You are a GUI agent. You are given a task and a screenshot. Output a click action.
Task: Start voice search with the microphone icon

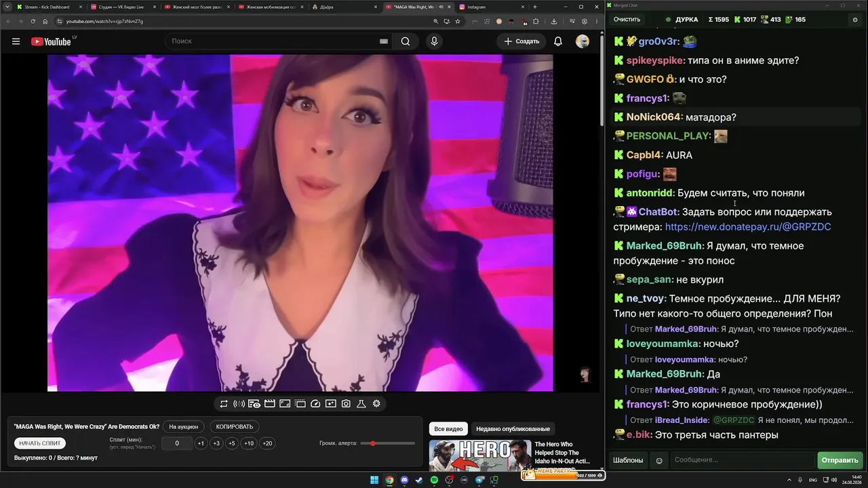tap(435, 41)
